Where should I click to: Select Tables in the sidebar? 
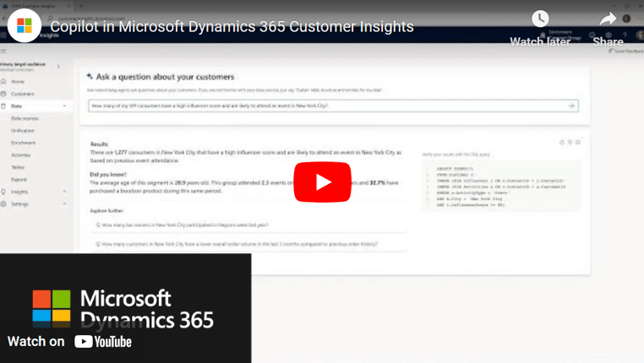18,167
